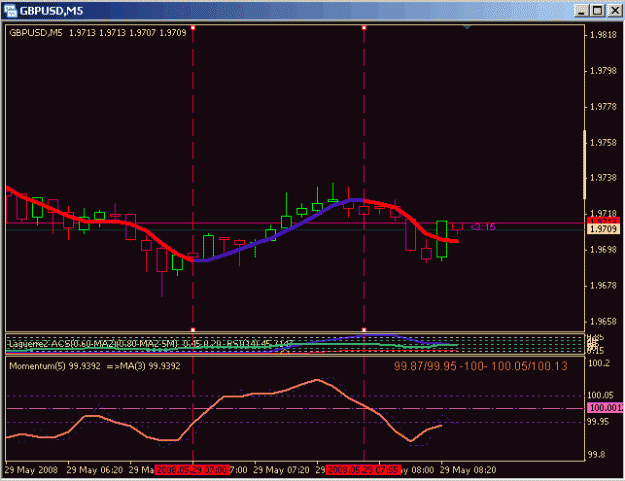Click price scale value 1.9778
This screenshot has width=625, height=481.
(603, 107)
